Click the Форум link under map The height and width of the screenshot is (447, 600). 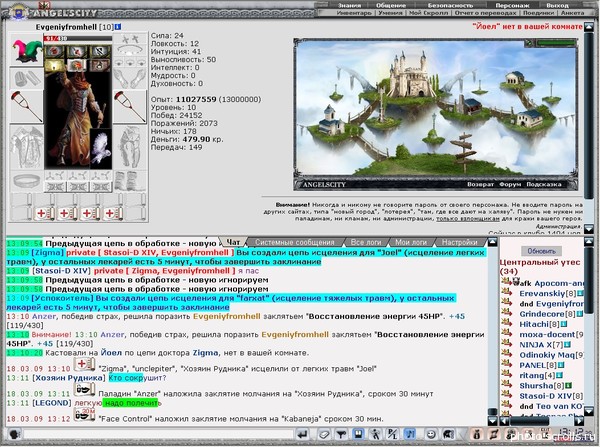[x=510, y=184]
